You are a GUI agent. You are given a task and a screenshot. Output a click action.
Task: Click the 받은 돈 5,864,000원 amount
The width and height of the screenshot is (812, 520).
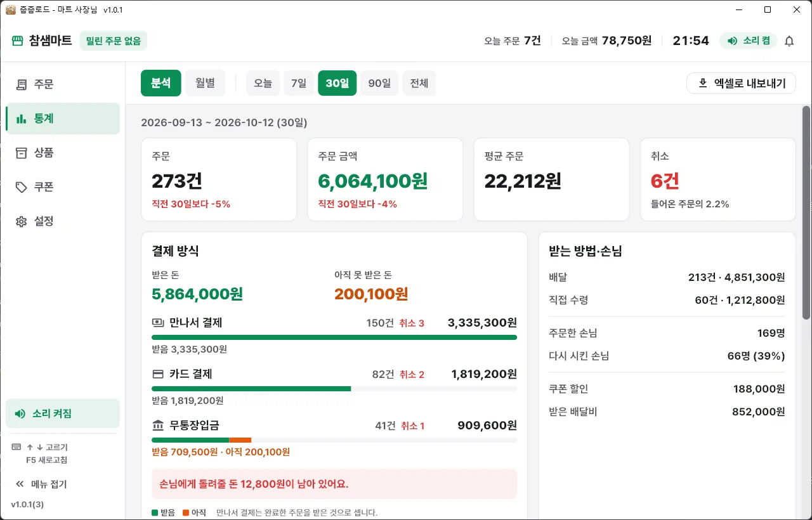point(197,294)
